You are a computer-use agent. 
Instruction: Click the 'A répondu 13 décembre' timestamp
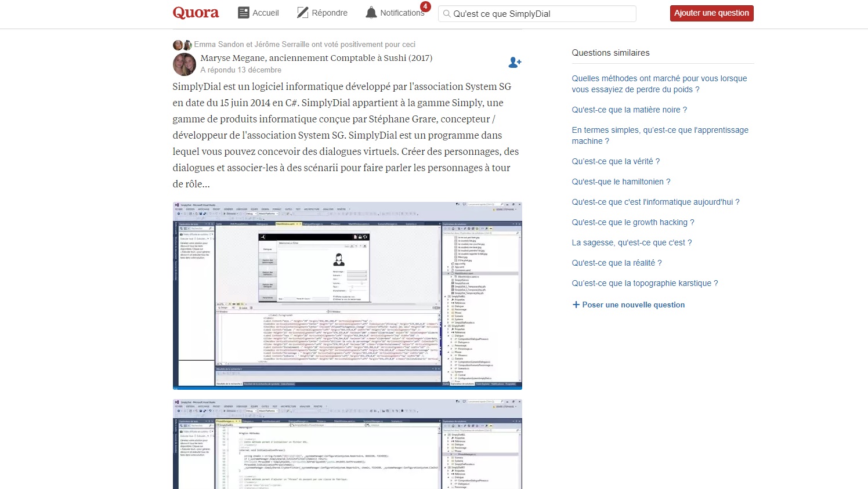coord(241,70)
